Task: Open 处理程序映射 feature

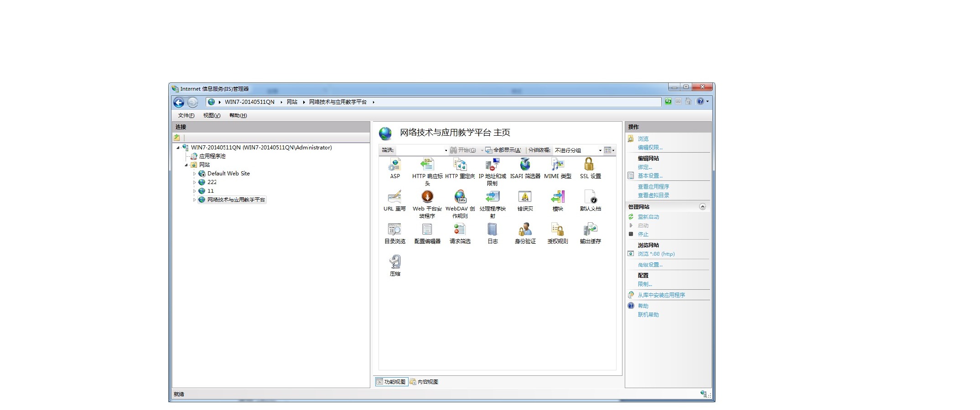Action: coord(493,204)
